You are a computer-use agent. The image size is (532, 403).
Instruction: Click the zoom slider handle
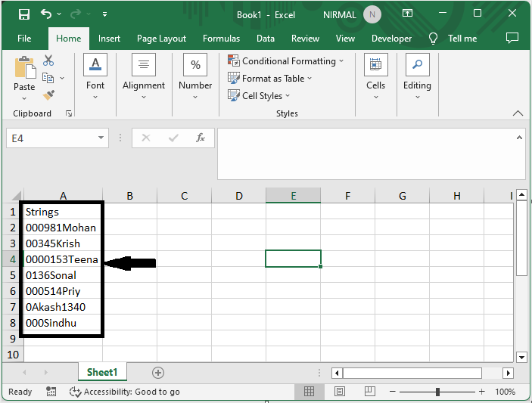[437, 392]
